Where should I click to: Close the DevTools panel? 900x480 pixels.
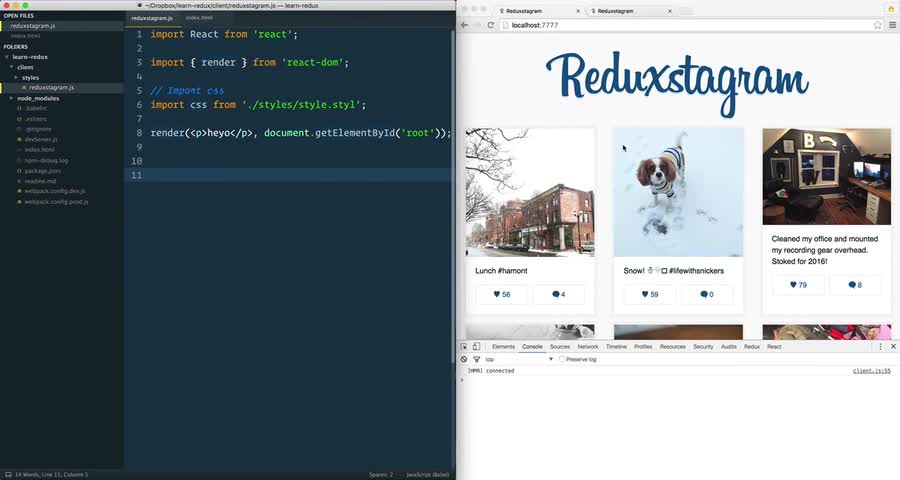coord(893,347)
